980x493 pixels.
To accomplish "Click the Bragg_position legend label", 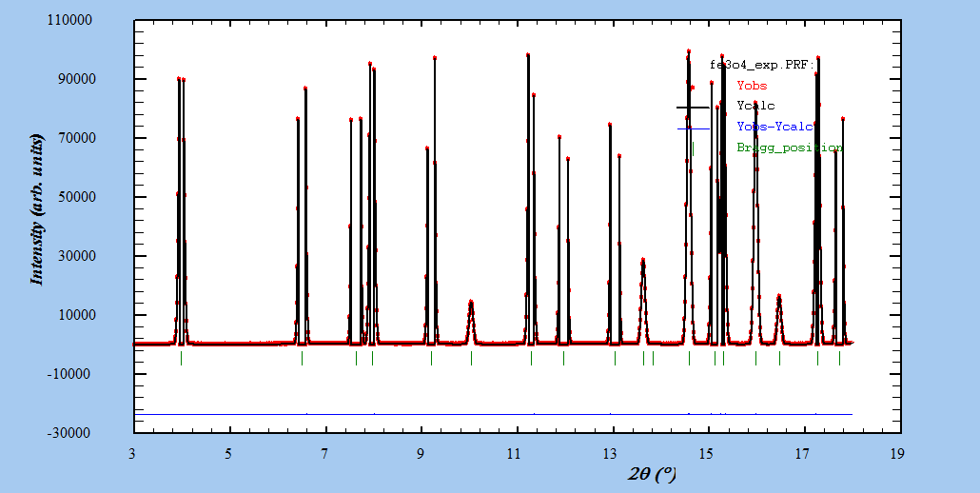I will tap(790, 148).
